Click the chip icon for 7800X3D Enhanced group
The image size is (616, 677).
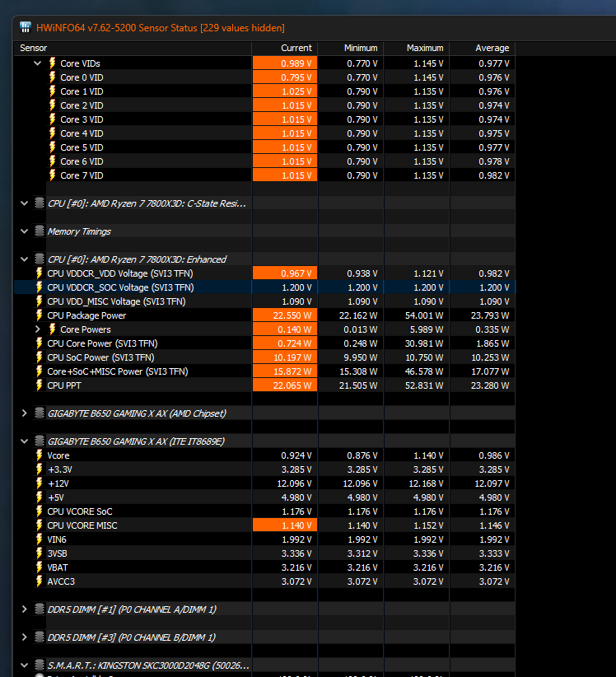40,259
